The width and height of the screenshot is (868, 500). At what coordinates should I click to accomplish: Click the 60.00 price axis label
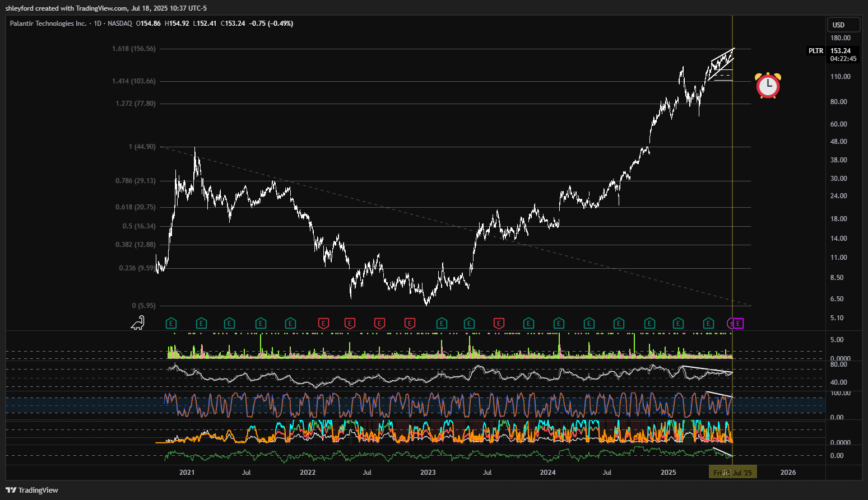pos(839,124)
